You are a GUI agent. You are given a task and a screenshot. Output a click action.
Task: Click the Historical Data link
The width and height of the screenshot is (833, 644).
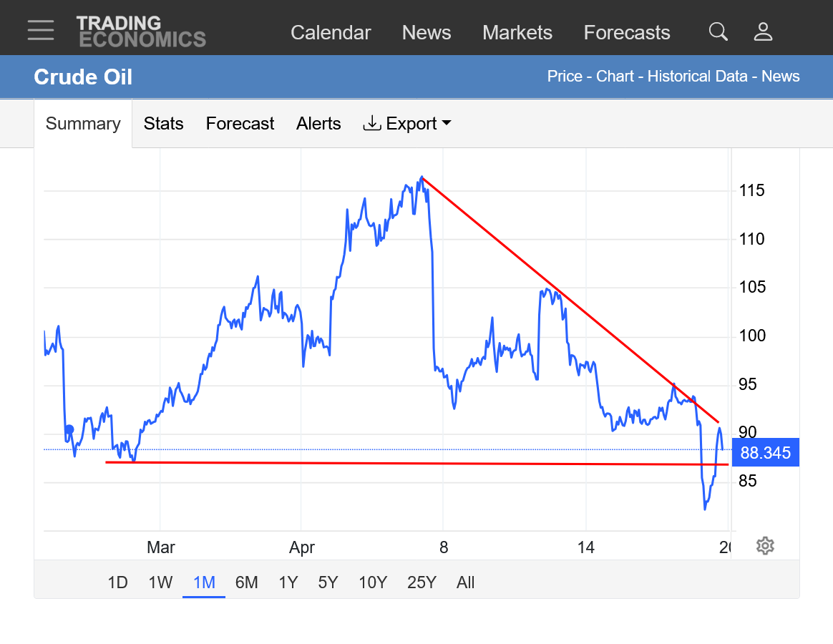(x=698, y=77)
